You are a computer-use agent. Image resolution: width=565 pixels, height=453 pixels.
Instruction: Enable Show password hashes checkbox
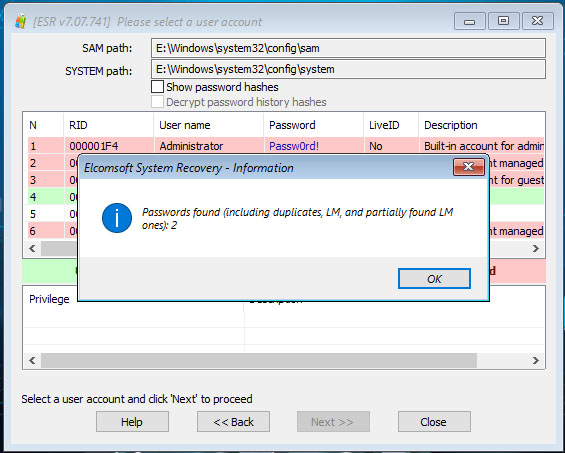pos(157,87)
